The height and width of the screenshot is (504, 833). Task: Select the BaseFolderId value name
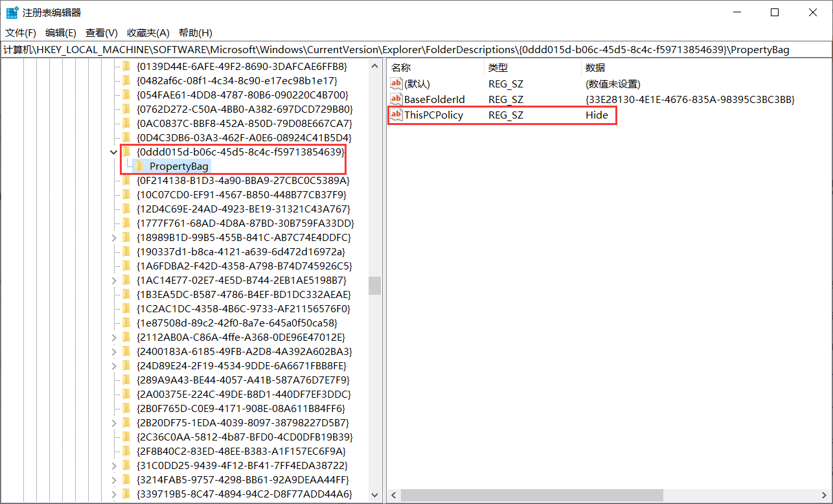click(435, 99)
